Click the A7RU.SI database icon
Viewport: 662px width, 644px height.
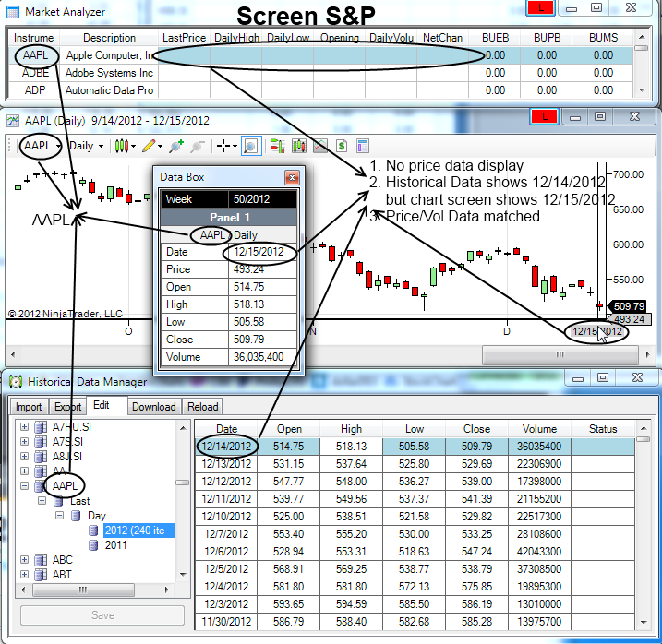pyautogui.click(x=40, y=427)
